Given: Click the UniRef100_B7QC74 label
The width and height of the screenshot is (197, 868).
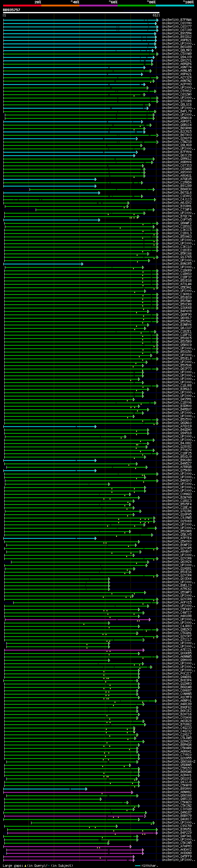Looking at the screenshot, I should [177, 216].
